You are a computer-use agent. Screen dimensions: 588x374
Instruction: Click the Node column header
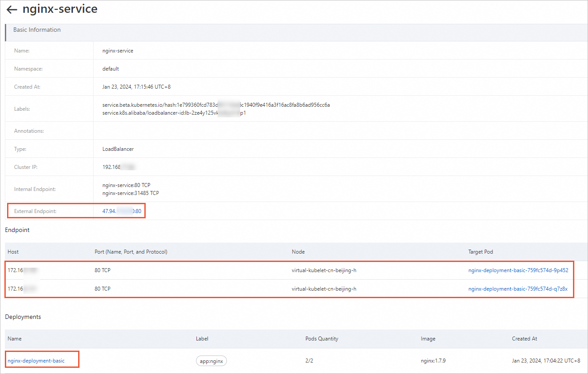point(298,252)
